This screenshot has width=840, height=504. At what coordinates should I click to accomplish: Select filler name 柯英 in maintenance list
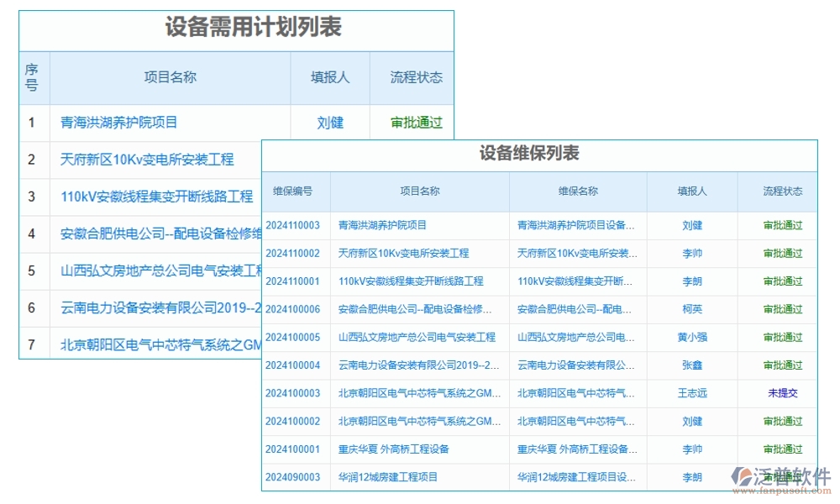click(x=691, y=309)
